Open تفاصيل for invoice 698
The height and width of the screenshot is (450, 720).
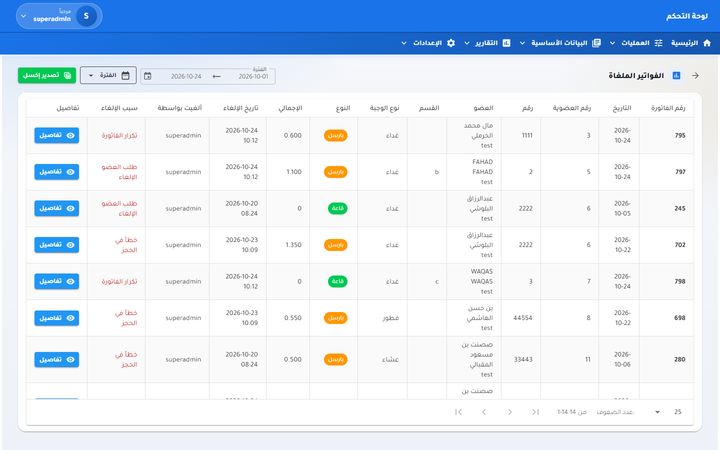pyautogui.click(x=56, y=318)
